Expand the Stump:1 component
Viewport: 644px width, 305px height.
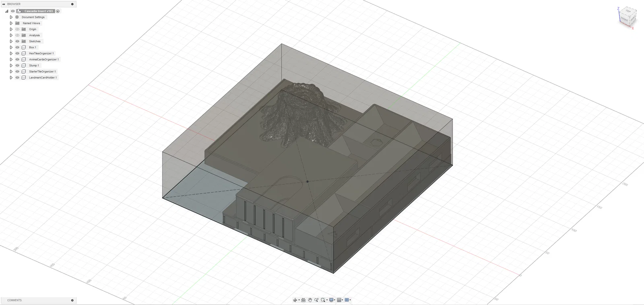11,66
